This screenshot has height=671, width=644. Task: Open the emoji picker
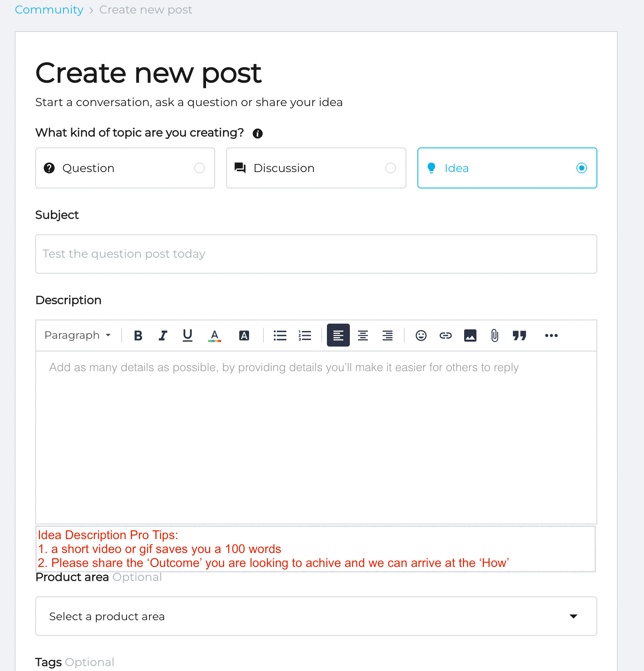point(421,335)
